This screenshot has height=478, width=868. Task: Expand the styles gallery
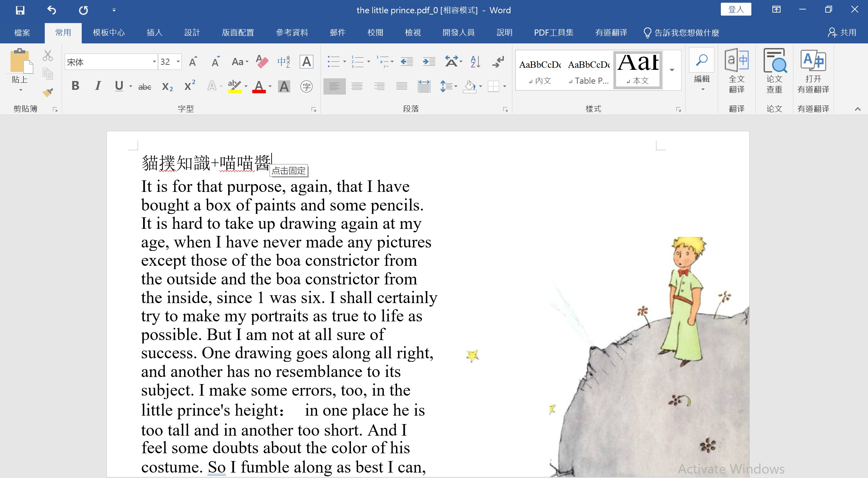[x=672, y=70]
